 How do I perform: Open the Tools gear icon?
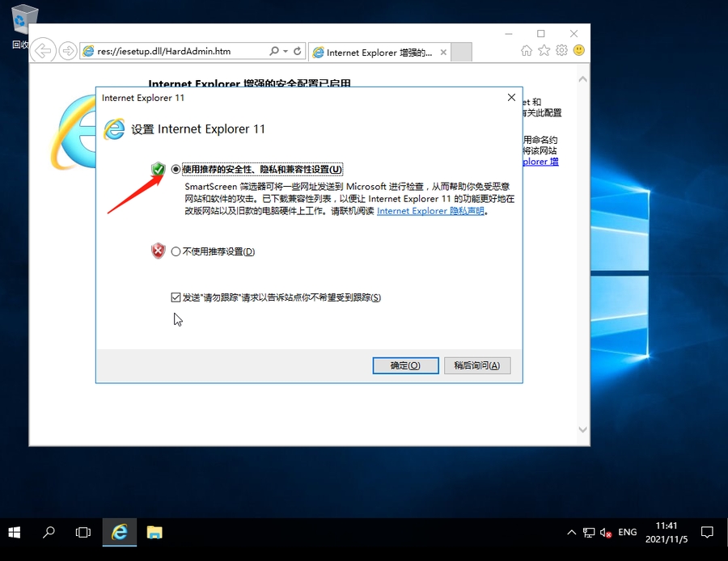coord(561,50)
